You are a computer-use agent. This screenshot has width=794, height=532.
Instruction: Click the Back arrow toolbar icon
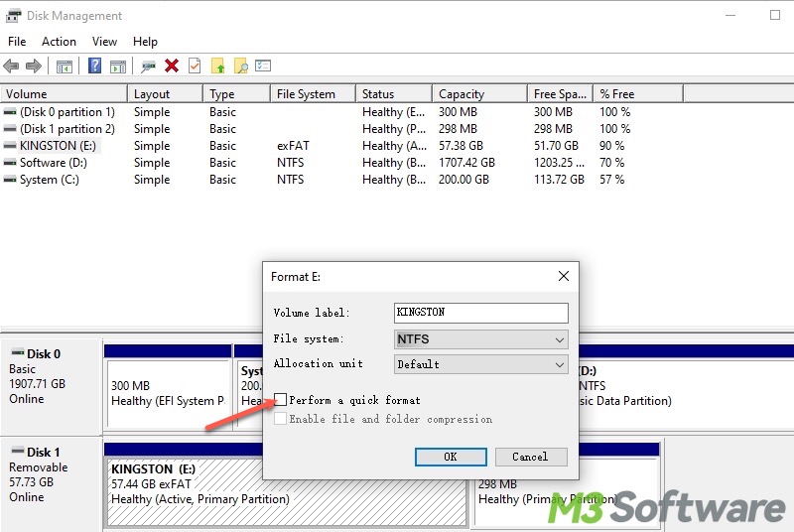(11, 66)
